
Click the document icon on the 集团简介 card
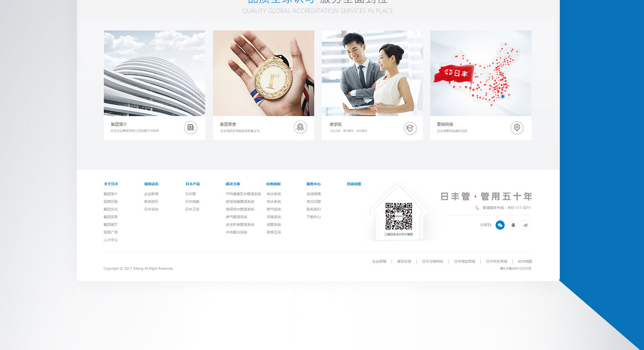coord(191,128)
